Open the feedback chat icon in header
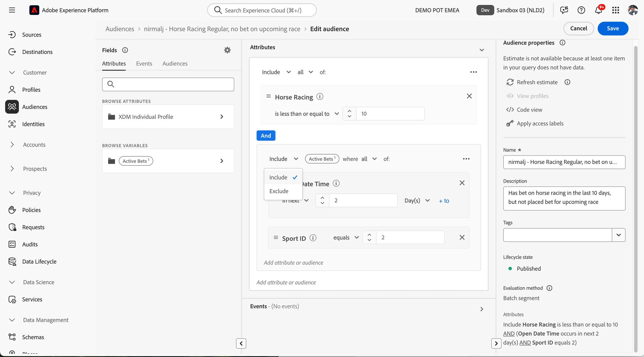Screen dimensions: 644x357 pyautogui.click(x=564, y=10)
